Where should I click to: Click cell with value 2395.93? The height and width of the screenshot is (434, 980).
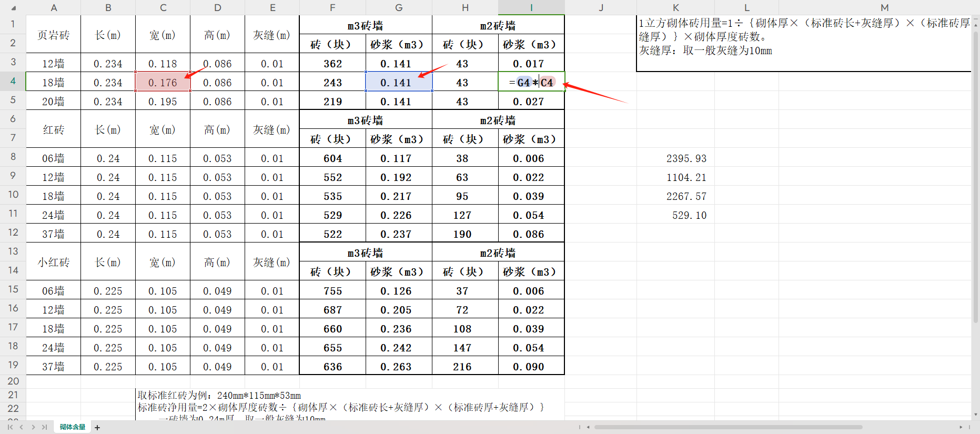(x=676, y=158)
